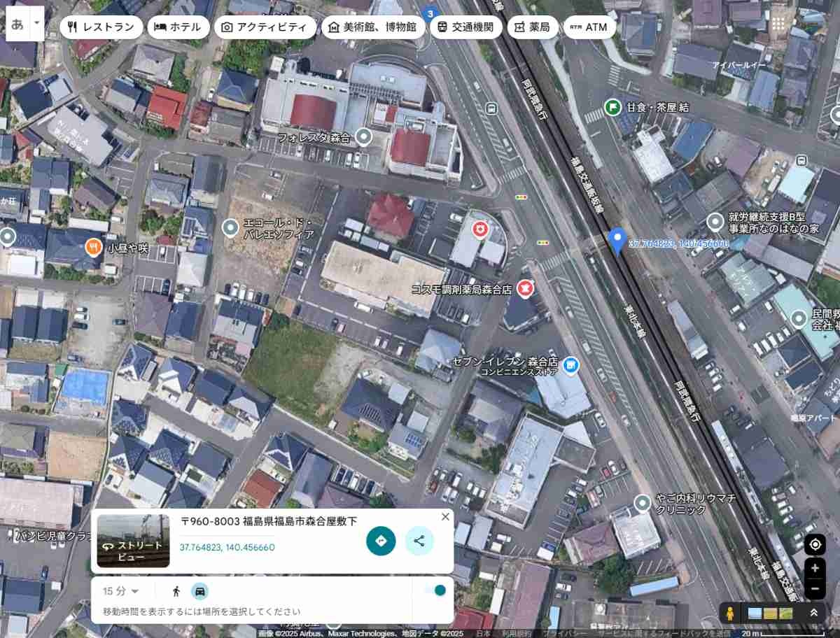The width and height of the screenshot is (840, 638).
Task: Click the ATM filter button
Action: point(589,27)
